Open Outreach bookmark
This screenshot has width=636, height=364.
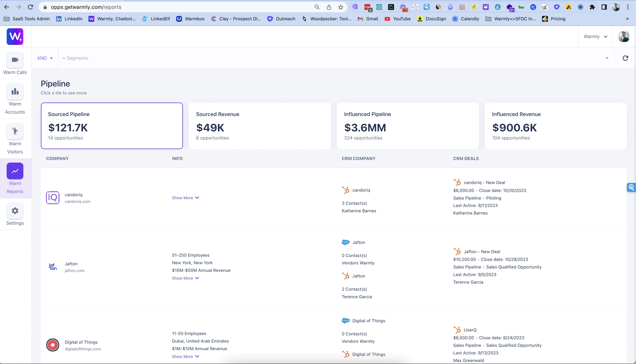[281, 19]
